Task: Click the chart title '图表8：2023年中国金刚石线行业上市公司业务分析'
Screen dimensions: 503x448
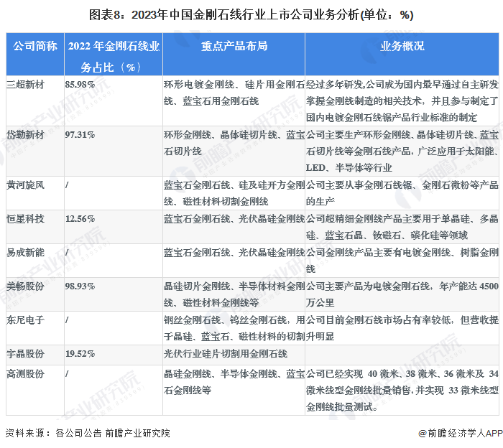Action: click(x=251, y=15)
